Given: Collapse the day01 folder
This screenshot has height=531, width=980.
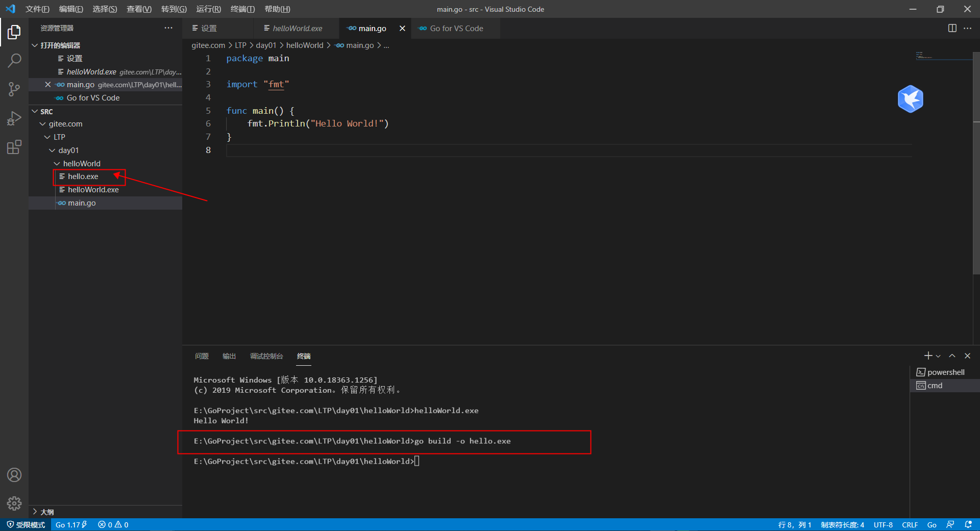Looking at the screenshot, I should click(x=52, y=150).
